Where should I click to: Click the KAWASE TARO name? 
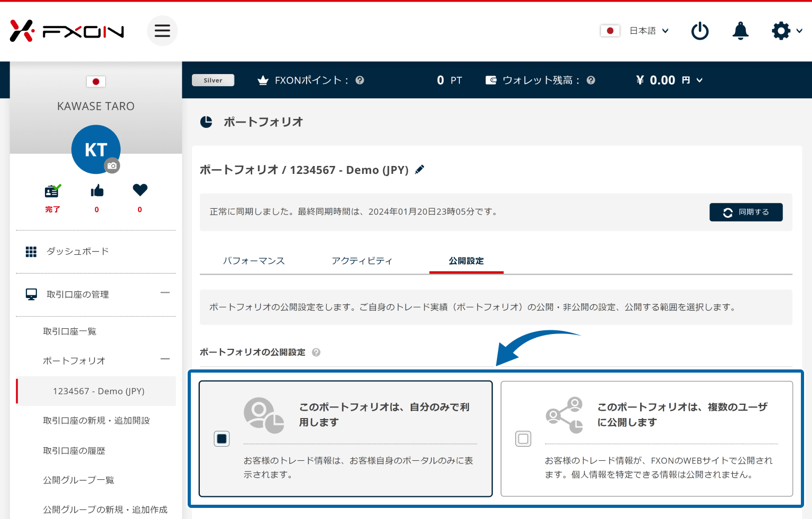point(96,106)
